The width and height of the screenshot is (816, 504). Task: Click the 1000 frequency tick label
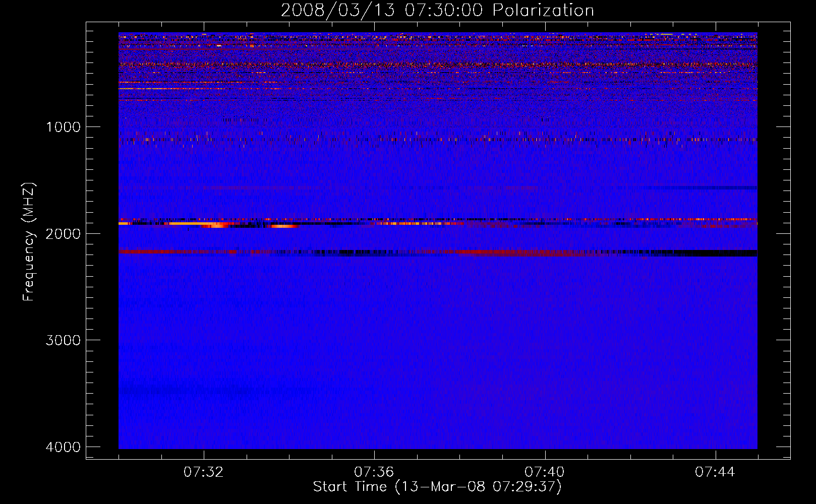coord(63,127)
